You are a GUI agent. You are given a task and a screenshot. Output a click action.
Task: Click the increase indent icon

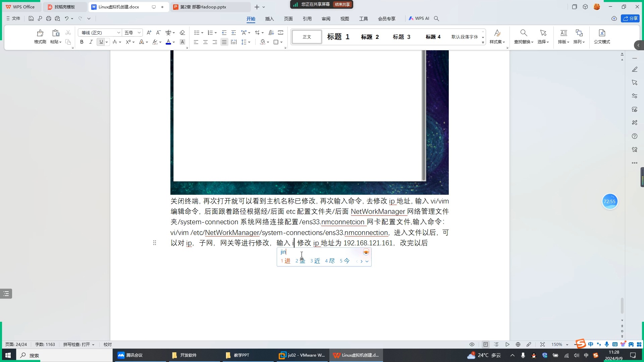234,33
